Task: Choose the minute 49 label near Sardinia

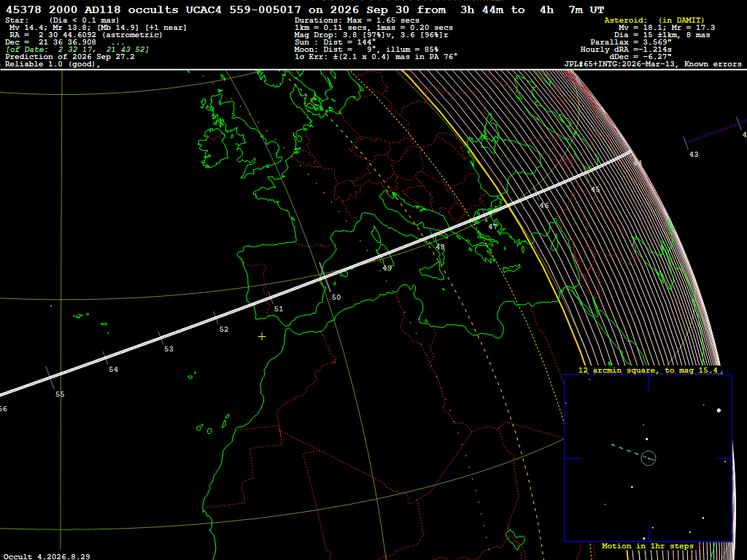Action: [387, 268]
